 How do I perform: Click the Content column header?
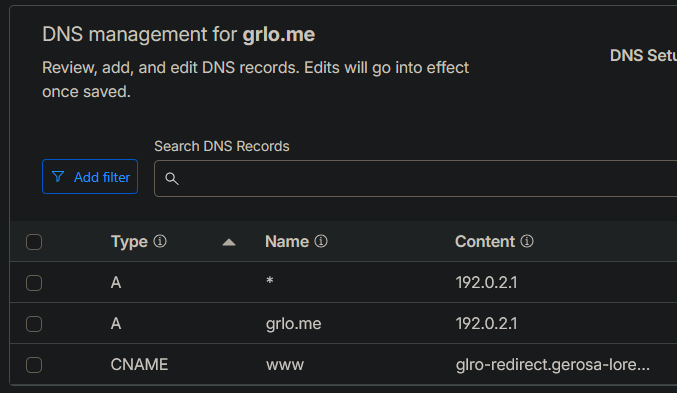[x=485, y=241]
